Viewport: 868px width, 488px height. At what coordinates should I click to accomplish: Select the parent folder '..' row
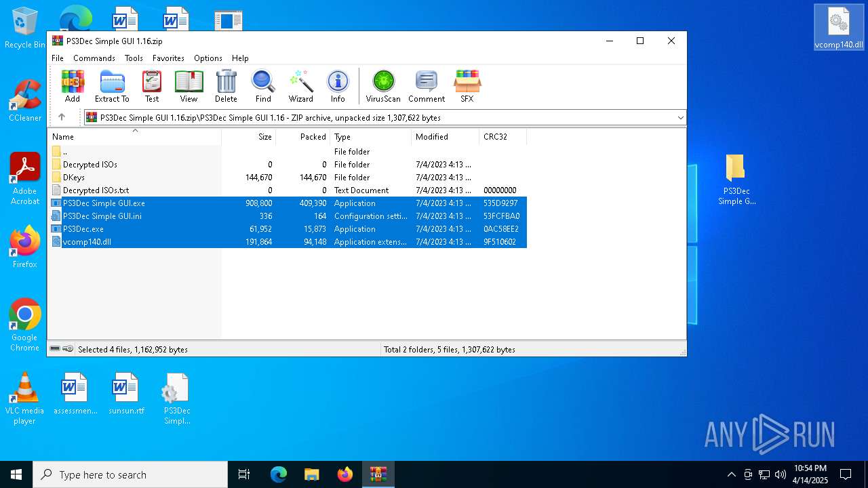click(x=288, y=152)
